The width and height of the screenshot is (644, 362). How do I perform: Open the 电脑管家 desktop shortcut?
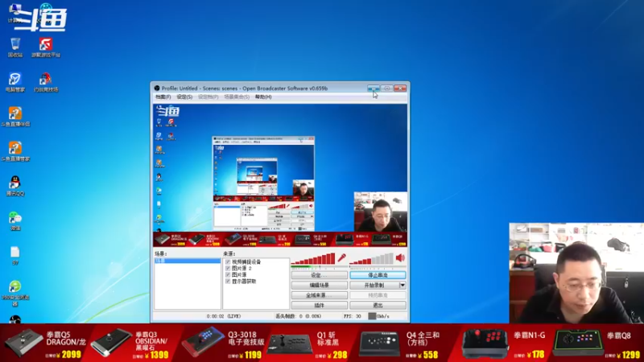click(x=15, y=82)
